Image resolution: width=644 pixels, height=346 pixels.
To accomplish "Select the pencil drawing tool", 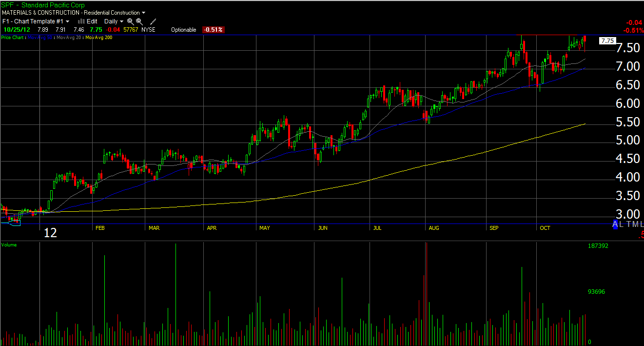I will 153,21.
